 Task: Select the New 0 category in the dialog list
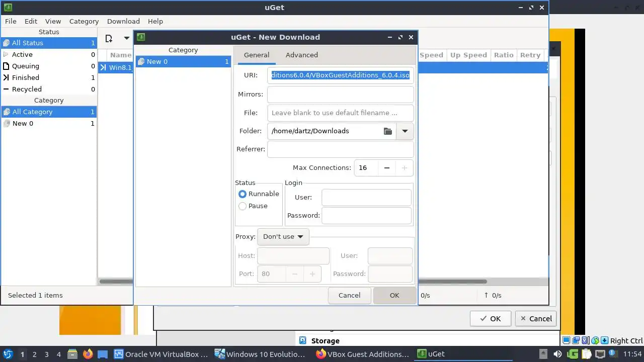click(183, 62)
